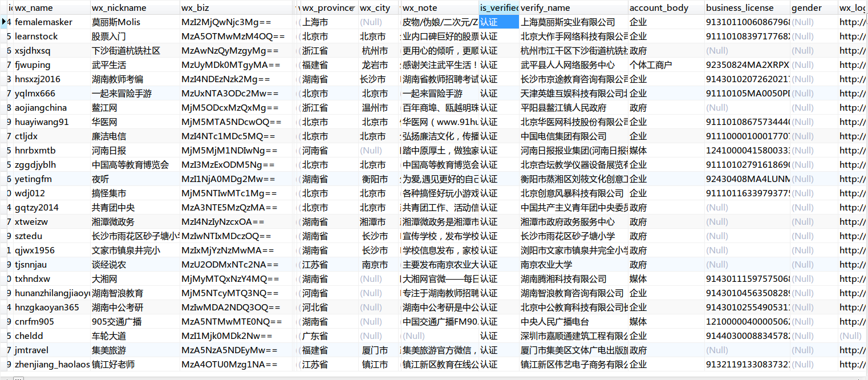
Task: Select the wx_biz column header
Action: coord(237,7)
